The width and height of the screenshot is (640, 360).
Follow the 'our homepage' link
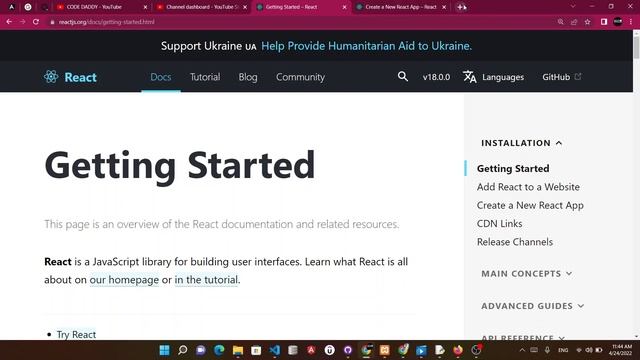point(124,280)
